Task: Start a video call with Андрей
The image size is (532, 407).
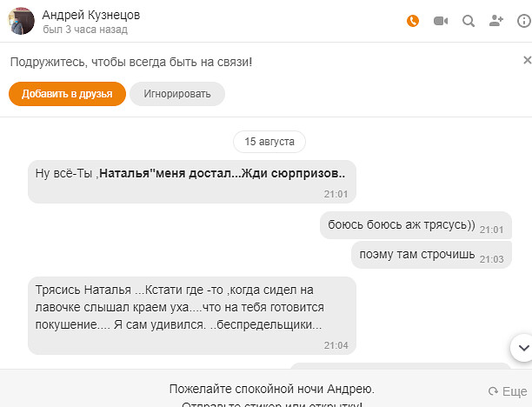Action: [441, 21]
